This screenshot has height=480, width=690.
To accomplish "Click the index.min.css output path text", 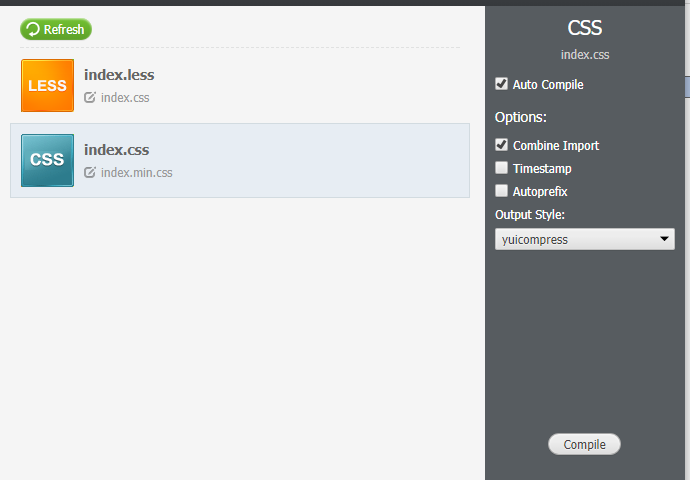I will coord(136,172).
